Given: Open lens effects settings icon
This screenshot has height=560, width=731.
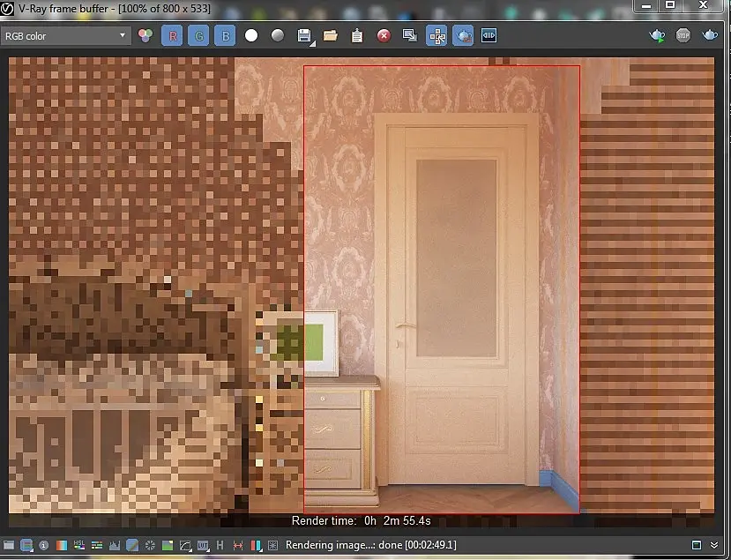Looking at the screenshot, I should [273, 545].
